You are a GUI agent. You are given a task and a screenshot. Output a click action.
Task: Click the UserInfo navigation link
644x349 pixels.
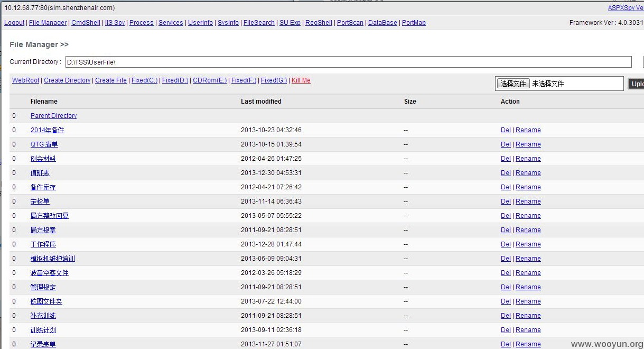200,23
